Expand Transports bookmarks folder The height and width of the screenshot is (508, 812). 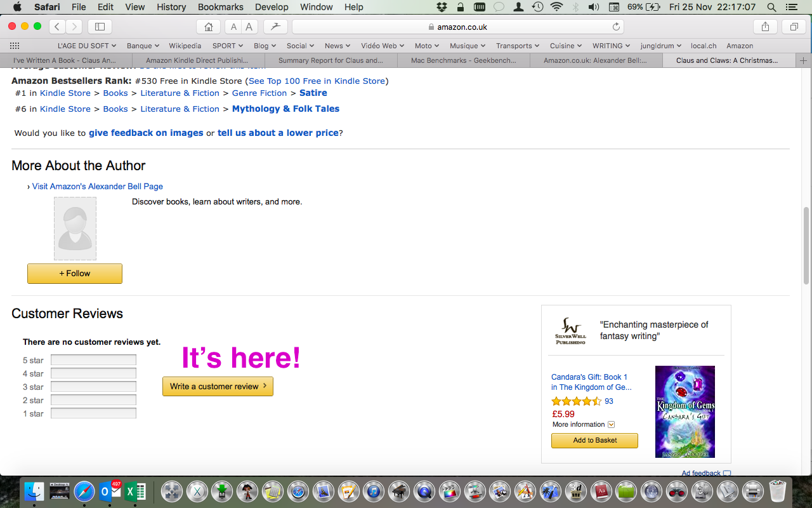518,46
